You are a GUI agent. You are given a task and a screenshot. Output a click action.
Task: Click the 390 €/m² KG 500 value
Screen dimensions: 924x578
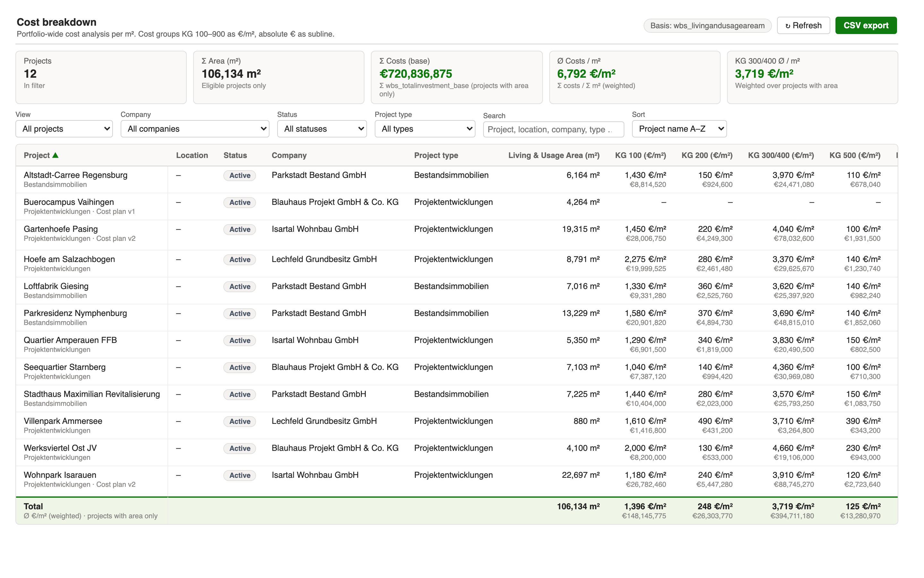coord(863,421)
